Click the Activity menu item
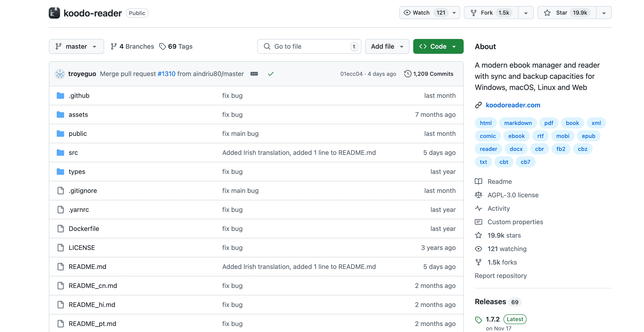Viewport: 644px width, 332px height. [x=499, y=208]
